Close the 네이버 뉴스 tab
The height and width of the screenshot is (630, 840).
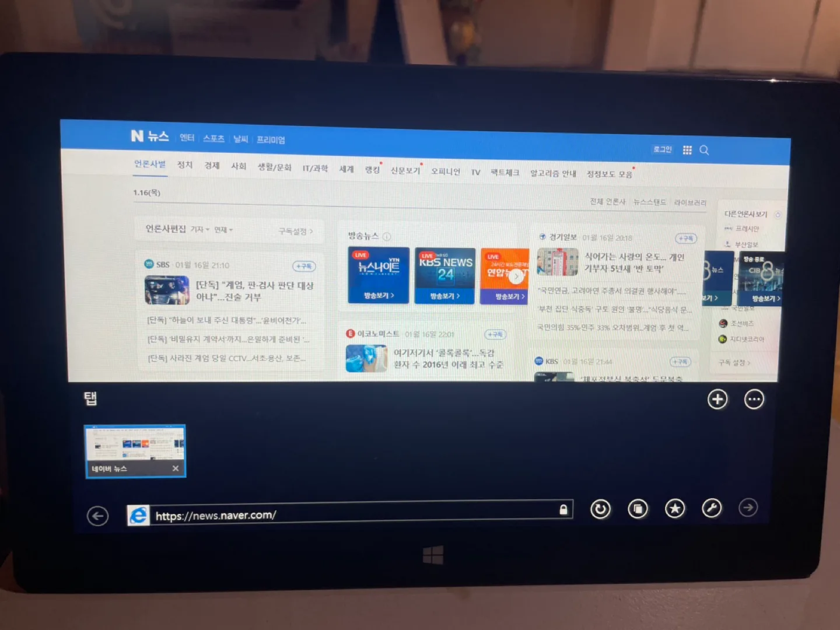tap(176, 468)
